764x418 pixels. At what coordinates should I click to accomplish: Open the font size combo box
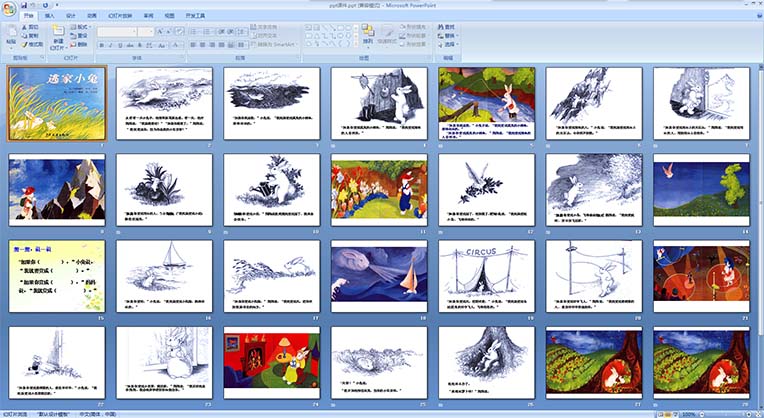pyautogui.click(x=146, y=32)
